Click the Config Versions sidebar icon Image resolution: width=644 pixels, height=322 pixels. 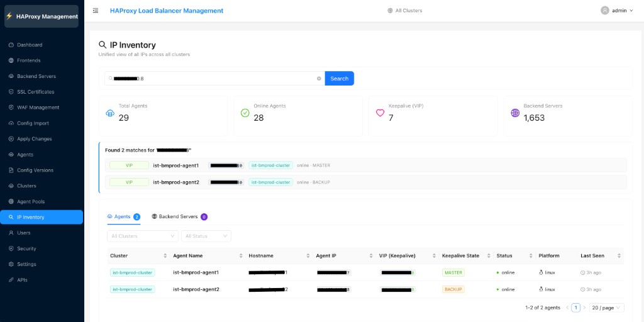(x=11, y=170)
